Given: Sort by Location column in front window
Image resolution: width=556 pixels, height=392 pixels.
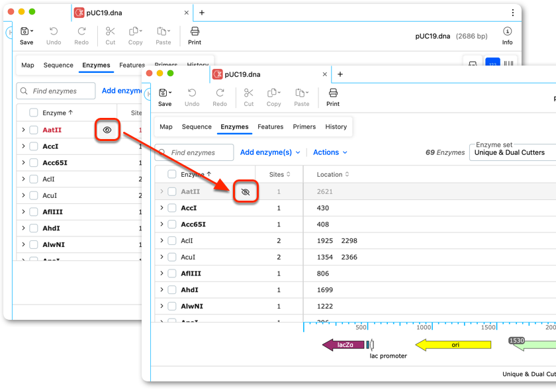Looking at the screenshot, I should pos(332,175).
